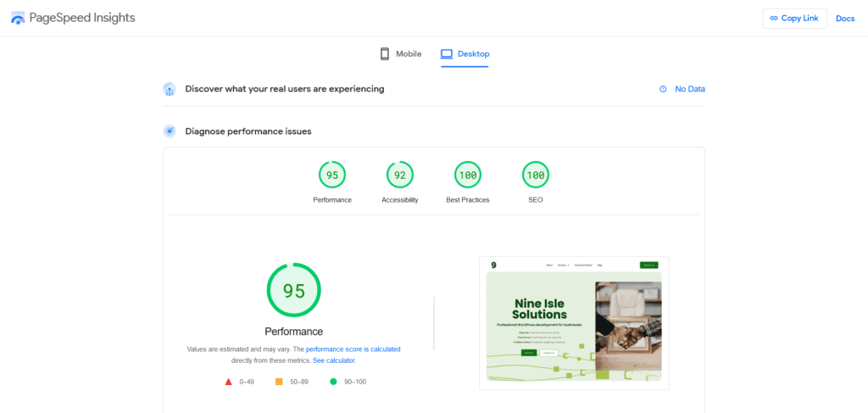
Task: Select the Accessibility 92 score gauge
Action: [x=400, y=176]
